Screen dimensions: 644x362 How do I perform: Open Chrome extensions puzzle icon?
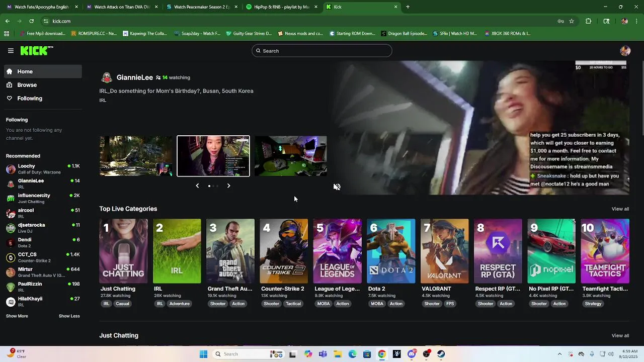coord(588,21)
